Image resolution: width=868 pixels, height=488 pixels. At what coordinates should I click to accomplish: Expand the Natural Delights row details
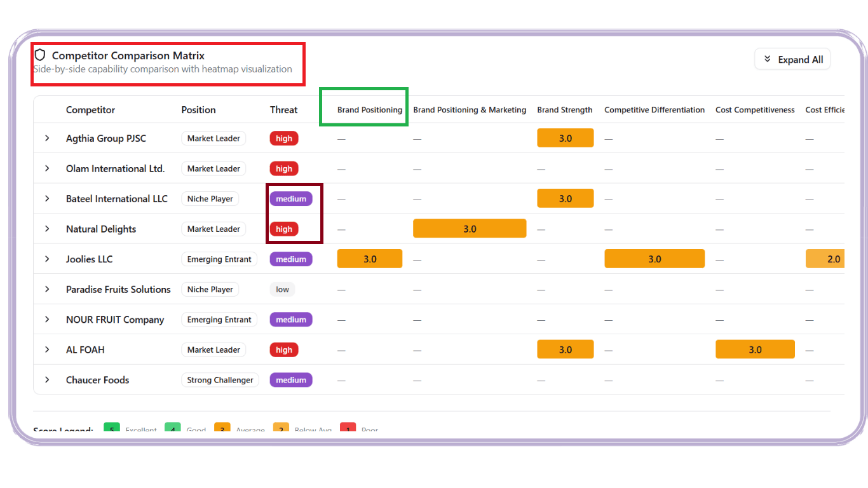(x=47, y=229)
